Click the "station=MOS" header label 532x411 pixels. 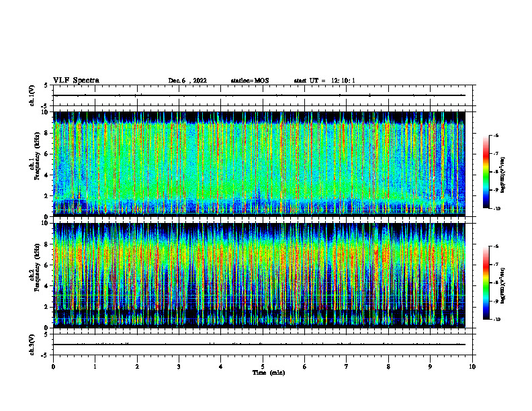250,81
